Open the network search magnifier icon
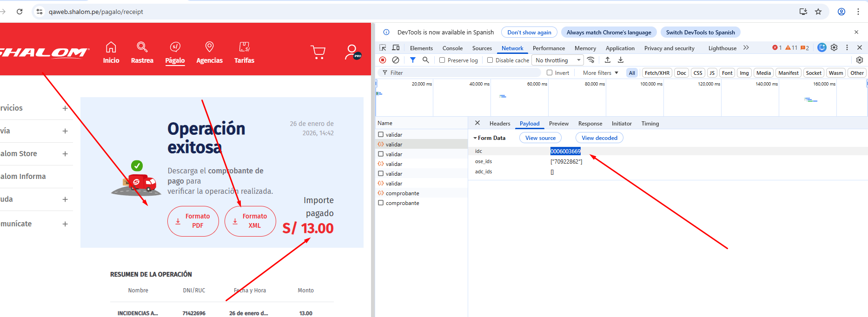The height and width of the screenshot is (317, 868). [425, 60]
